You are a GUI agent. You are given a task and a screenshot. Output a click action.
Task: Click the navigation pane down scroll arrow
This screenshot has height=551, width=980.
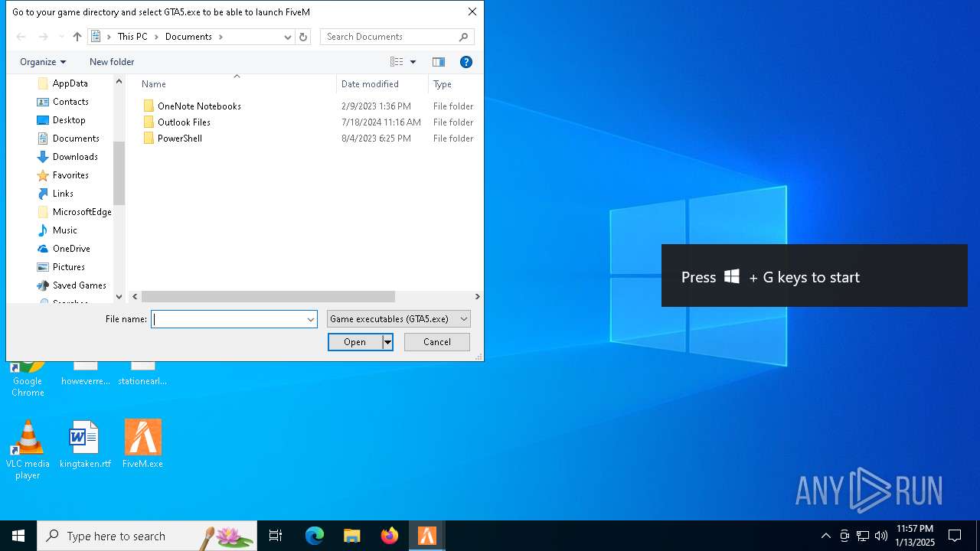coord(119,297)
